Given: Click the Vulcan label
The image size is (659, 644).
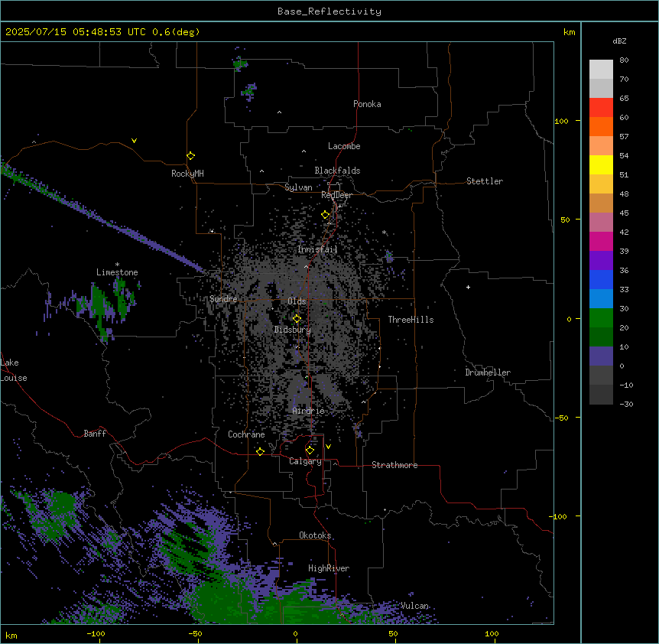Looking at the screenshot, I should click(414, 606).
